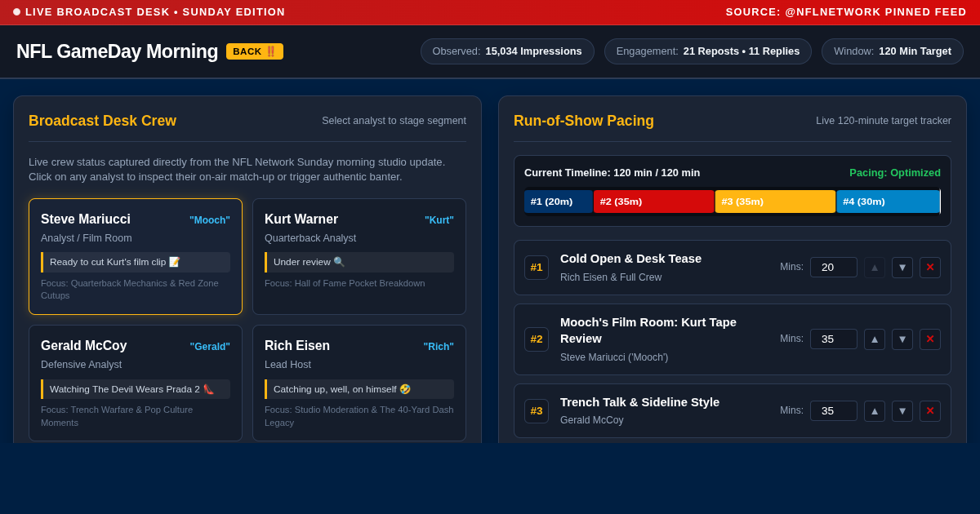The width and height of the screenshot is (980, 514).
Task: Click the Live Broadcast Desk banner text
Action: tap(155, 12)
